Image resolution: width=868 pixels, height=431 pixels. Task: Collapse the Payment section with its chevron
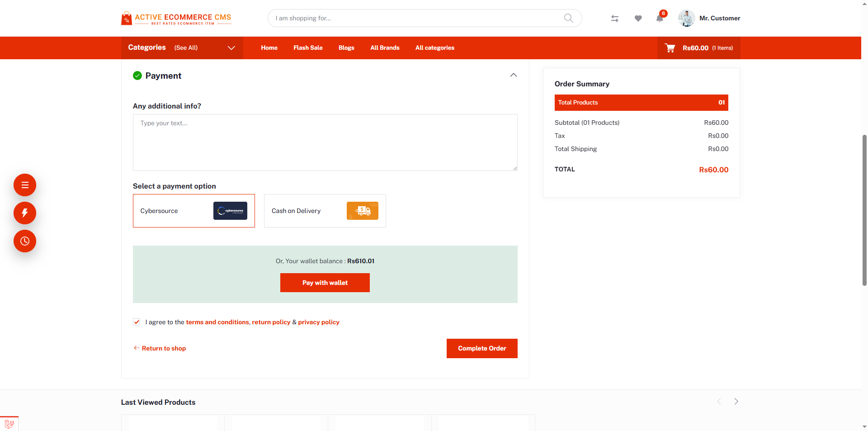(513, 75)
